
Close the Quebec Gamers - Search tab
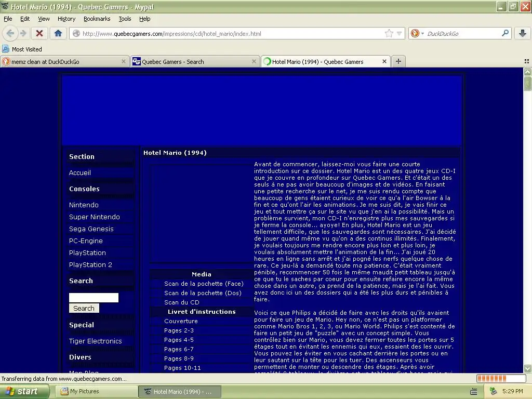(254, 61)
